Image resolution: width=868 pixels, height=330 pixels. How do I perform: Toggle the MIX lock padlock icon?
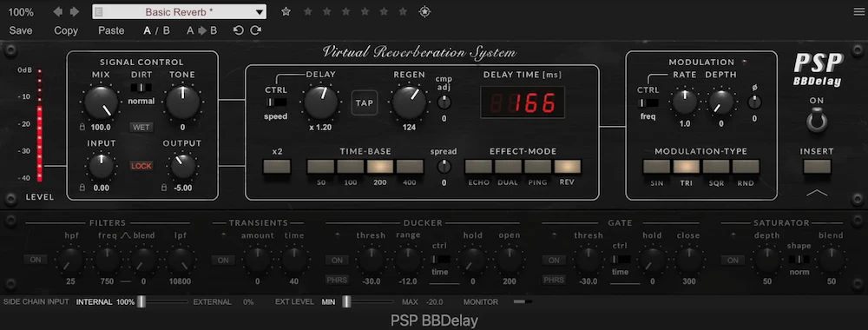pyautogui.click(x=82, y=128)
